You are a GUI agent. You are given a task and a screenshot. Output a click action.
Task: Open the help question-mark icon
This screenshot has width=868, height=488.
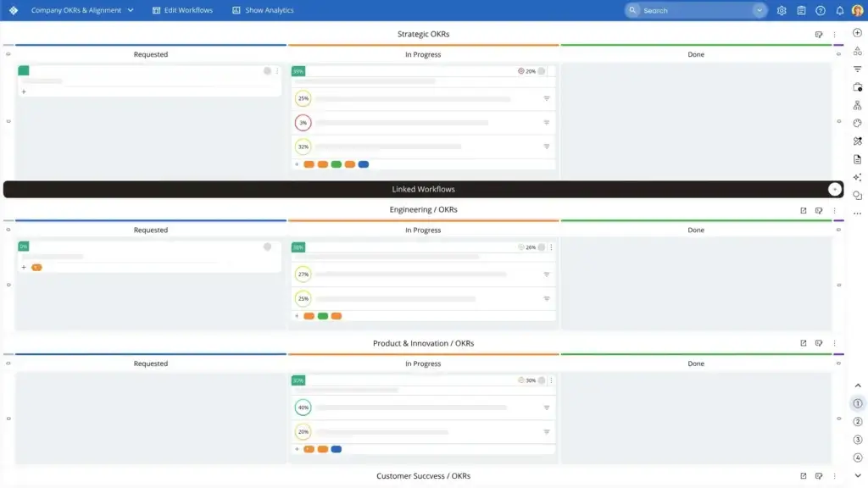click(820, 10)
